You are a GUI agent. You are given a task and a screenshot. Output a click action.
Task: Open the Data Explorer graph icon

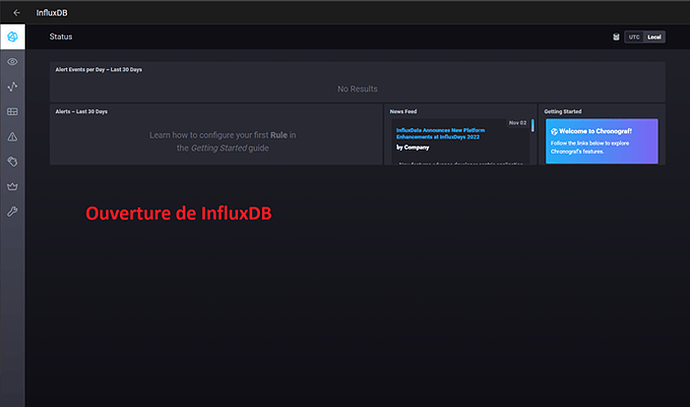(12, 87)
